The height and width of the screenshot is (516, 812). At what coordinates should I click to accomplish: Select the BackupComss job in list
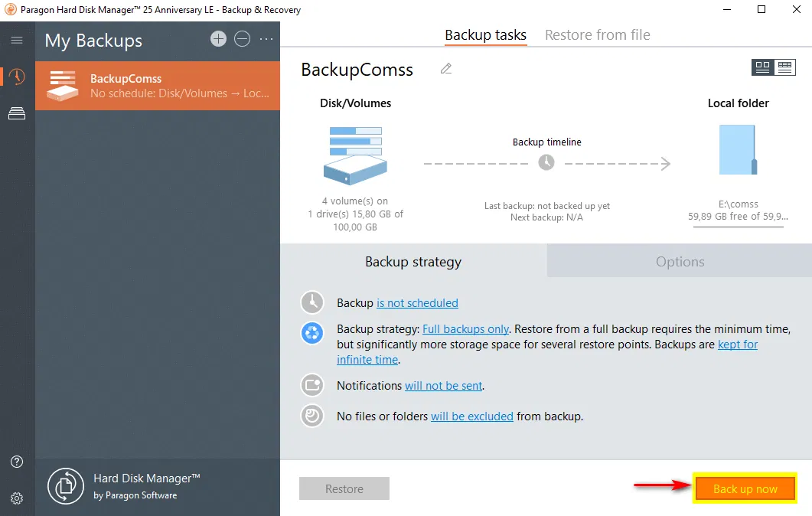(158, 86)
